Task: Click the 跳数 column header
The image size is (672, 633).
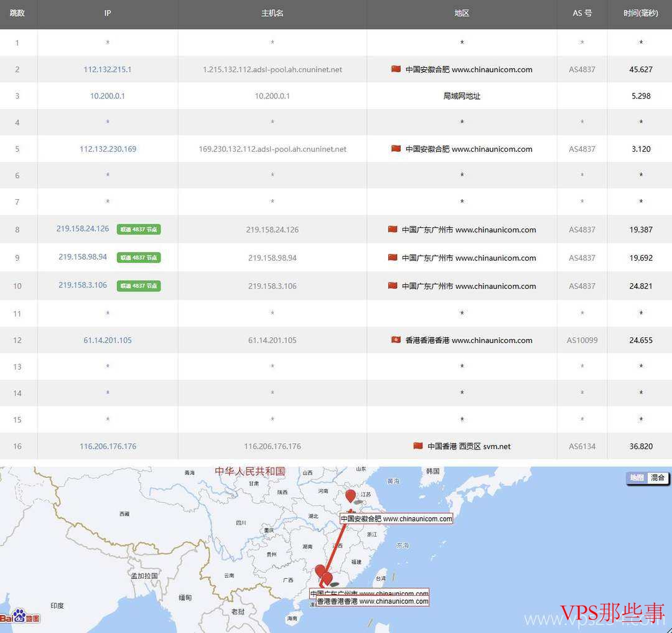Action: pos(17,13)
